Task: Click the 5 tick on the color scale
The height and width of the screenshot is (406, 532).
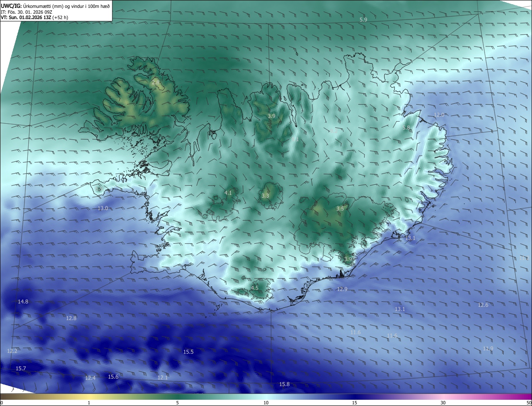Action: (177, 403)
